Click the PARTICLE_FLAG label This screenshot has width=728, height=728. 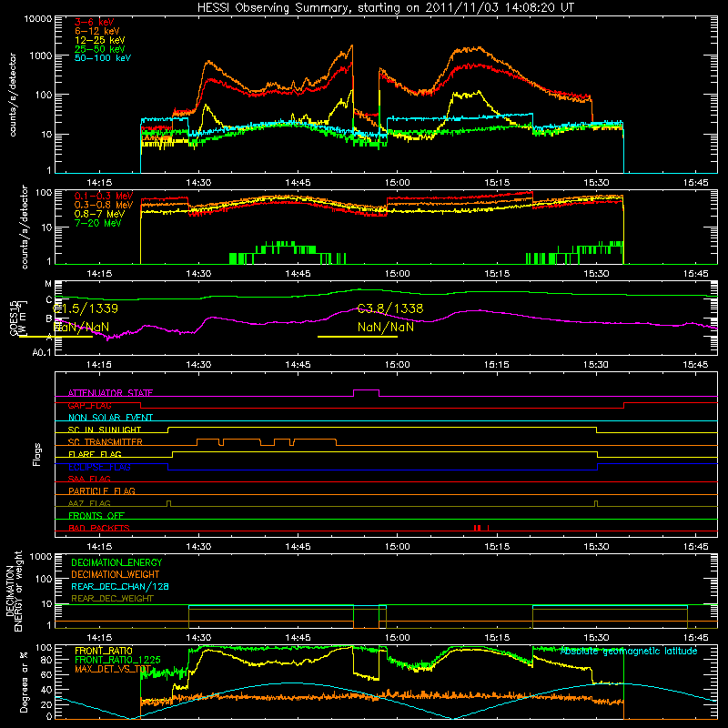click(x=102, y=490)
